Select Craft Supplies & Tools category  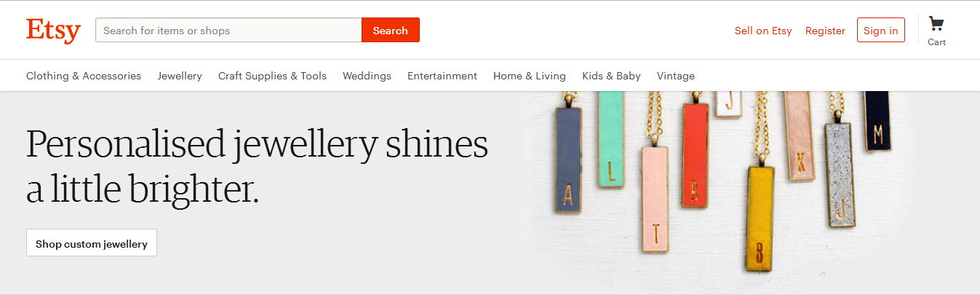pos(272,76)
